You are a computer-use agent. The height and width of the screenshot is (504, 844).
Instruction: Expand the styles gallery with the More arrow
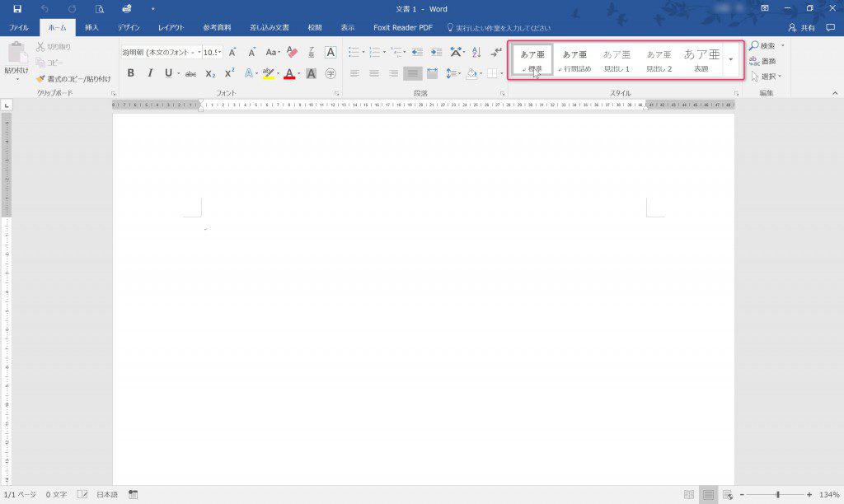(x=730, y=59)
